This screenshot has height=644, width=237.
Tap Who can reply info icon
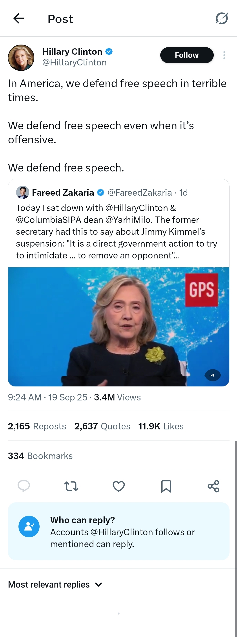tap(29, 527)
